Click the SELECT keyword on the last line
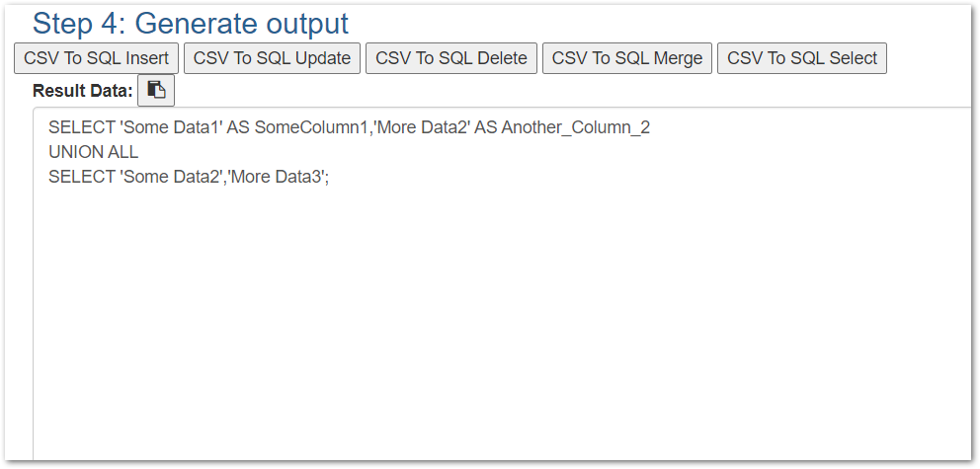The height and width of the screenshot is (469, 980). [x=82, y=177]
